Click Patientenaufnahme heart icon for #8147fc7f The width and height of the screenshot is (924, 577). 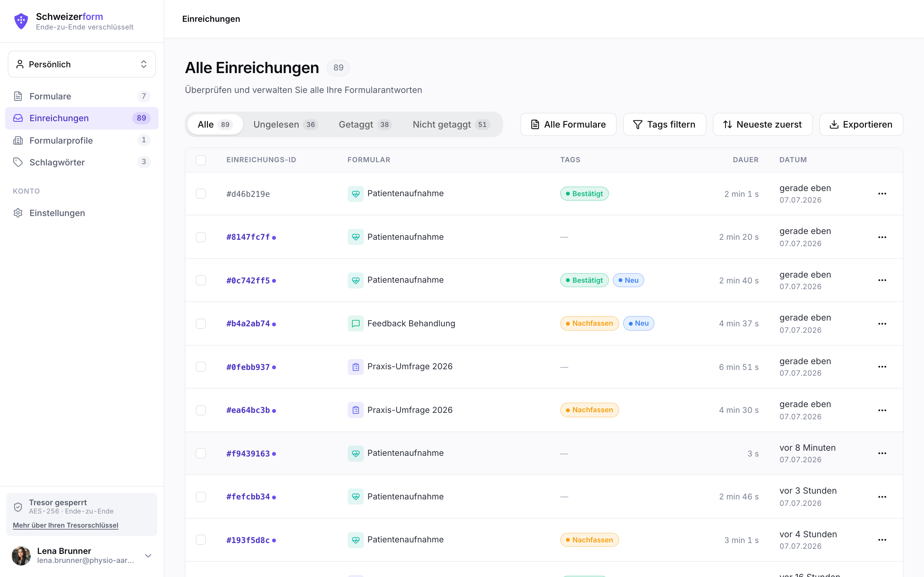coord(355,237)
